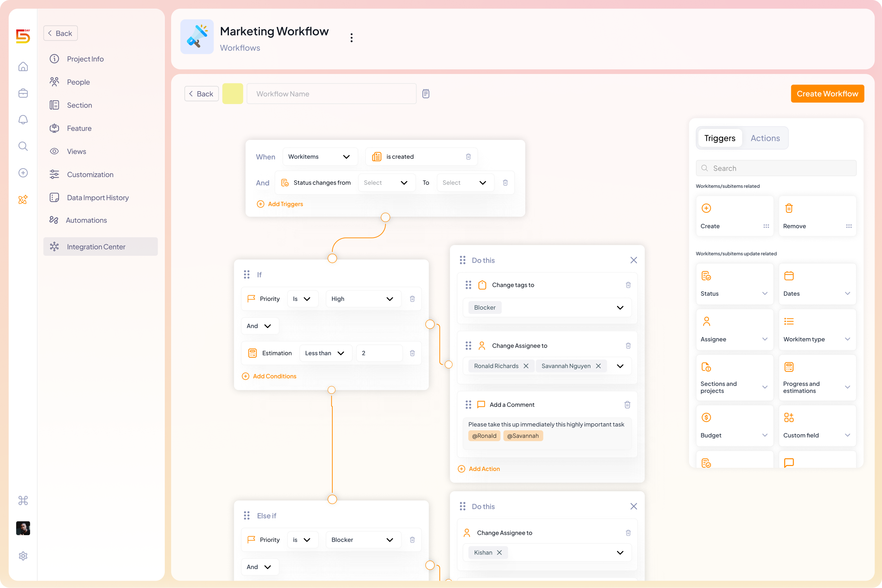Viewport: 882px width, 588px height.
Task: Click the notes icon next to Workflow Name
Action: 426,94
